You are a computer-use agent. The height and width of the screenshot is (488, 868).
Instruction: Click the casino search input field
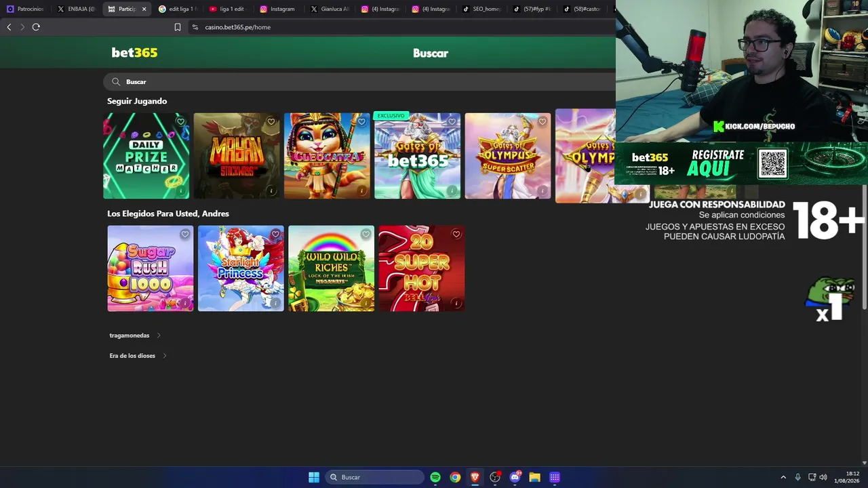(x=359, y=82)
